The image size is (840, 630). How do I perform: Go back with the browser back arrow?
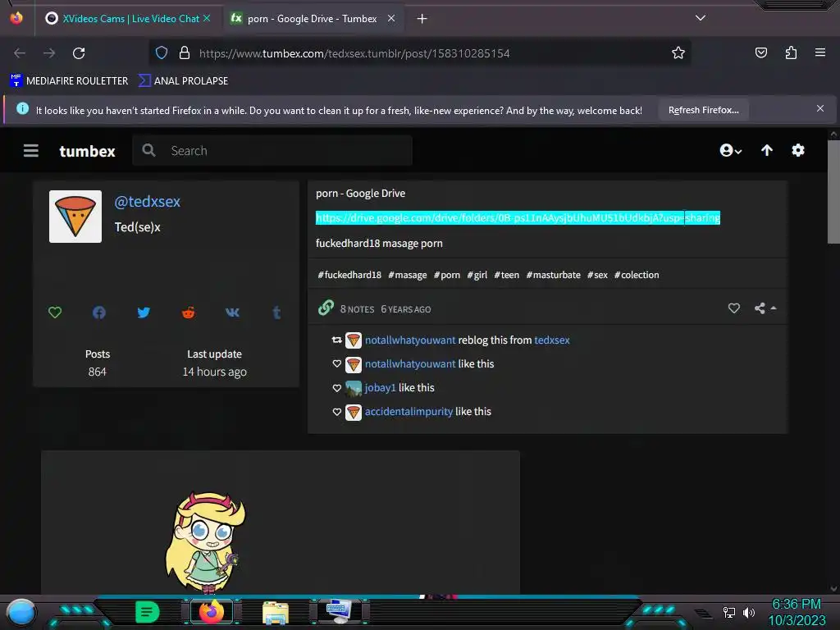click(20, 53)
